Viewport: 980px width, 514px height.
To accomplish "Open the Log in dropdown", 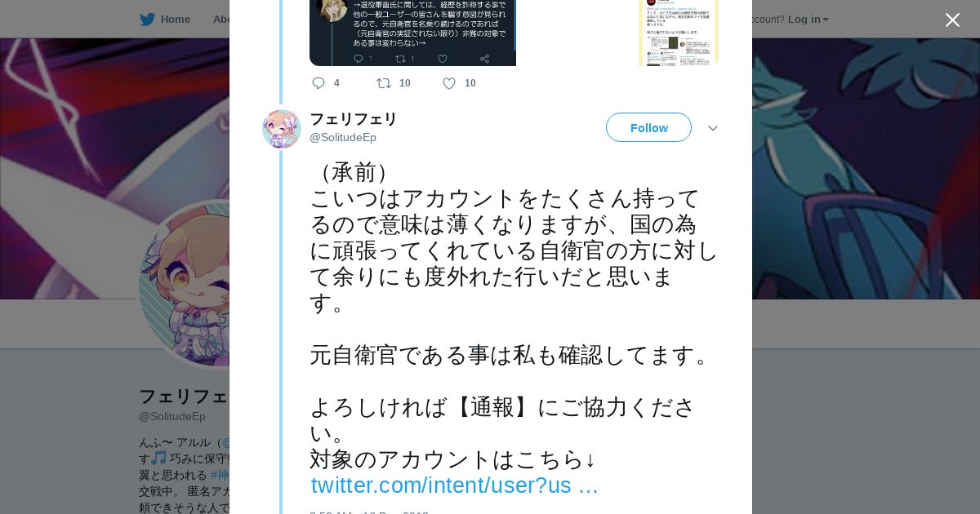I will pyautogui.click(x=808, y=20).
